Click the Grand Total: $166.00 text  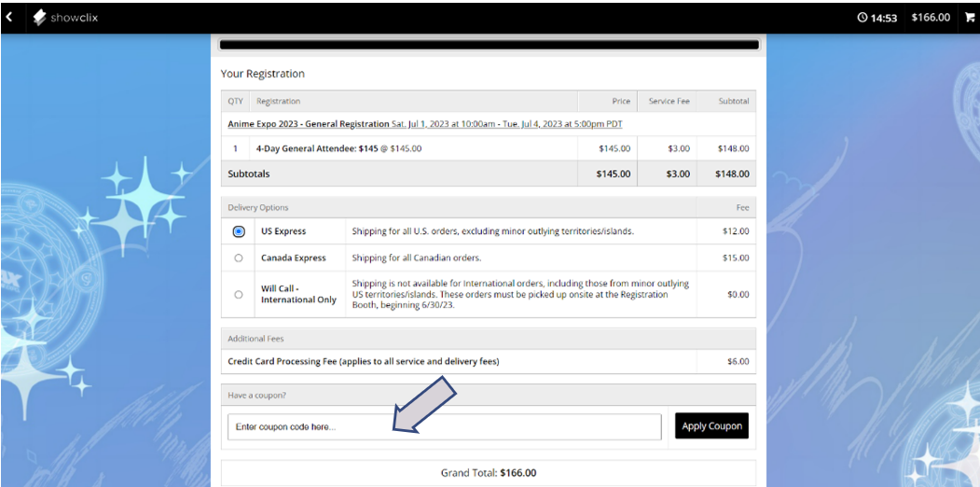(489, 473)
